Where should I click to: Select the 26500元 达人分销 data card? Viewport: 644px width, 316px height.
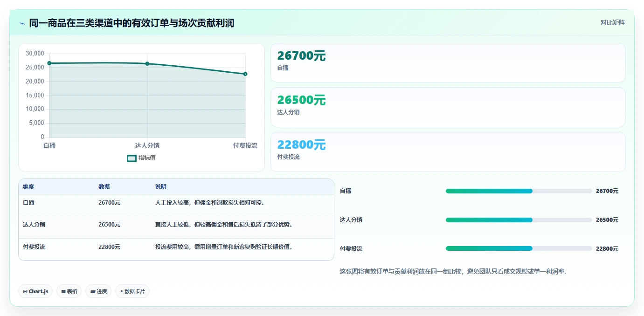tap(448, 107)
